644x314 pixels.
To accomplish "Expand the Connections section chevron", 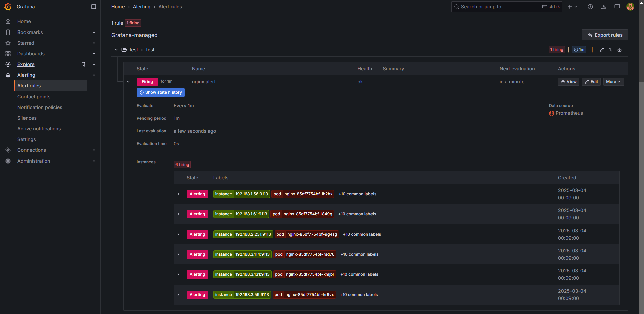I will point(94,150).
